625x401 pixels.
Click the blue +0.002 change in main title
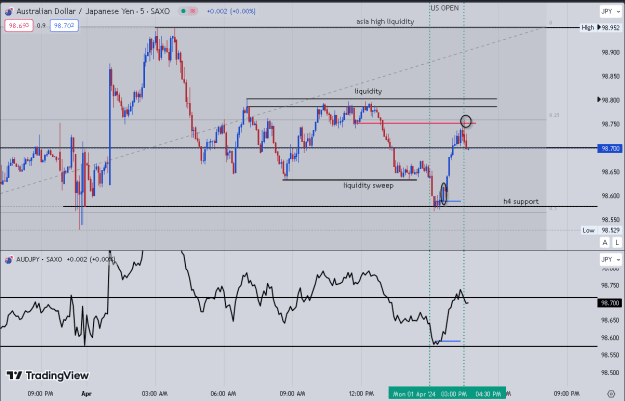231,12
